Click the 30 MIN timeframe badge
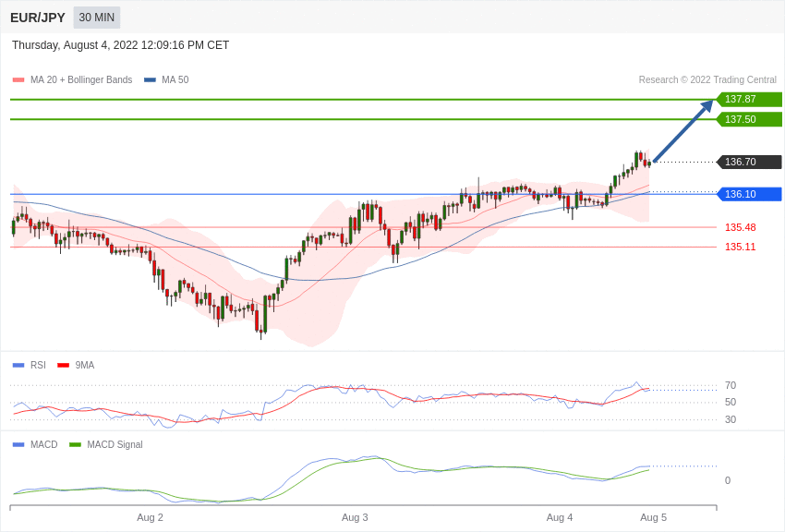The image size is (785, 532). 97,18
